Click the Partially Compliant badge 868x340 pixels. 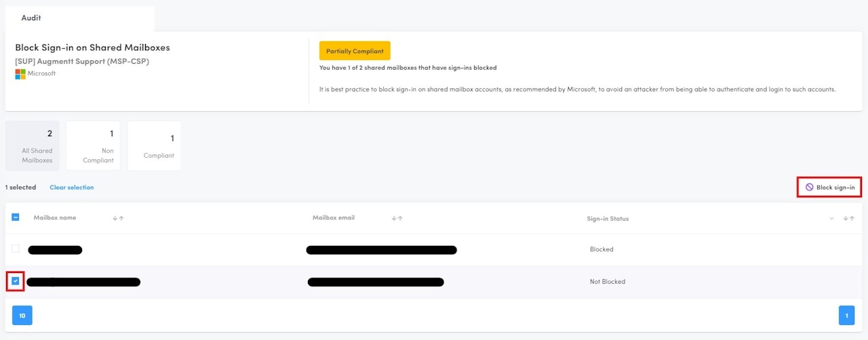tap(355, 51)
